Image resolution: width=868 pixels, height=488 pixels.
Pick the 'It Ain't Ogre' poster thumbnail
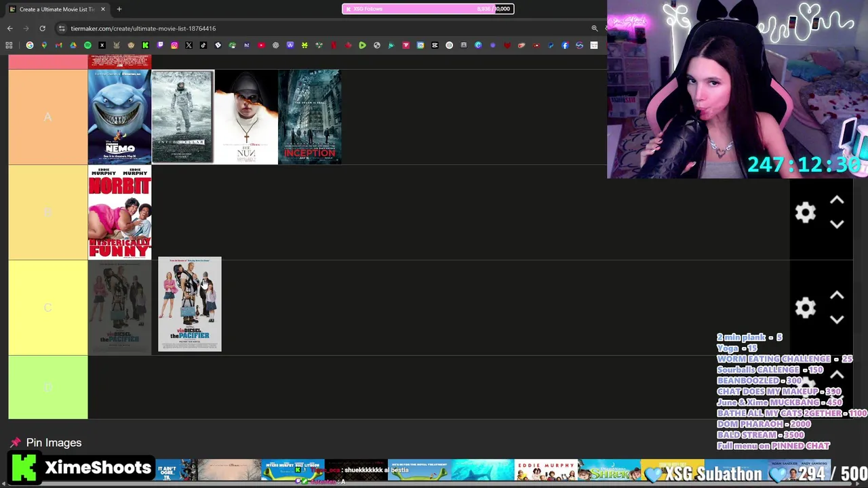point(176,470)
